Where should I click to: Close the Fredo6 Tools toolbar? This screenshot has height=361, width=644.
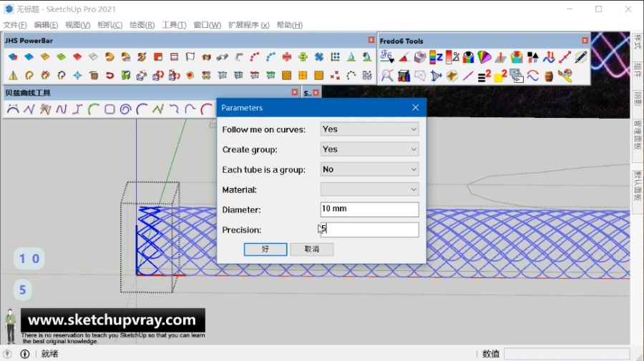coord(585,40)
